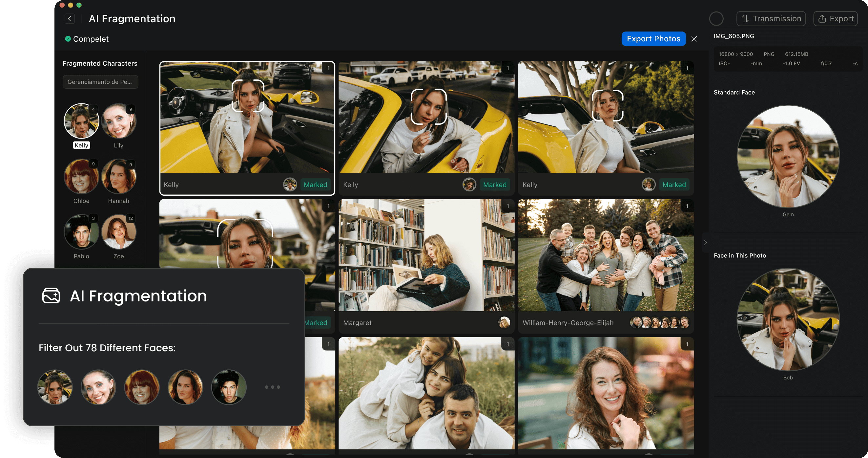The width and height of the screenshot is (868, 458).
Task: Click Kelly's mini avatar on the first photo card
Action: [290, 185]
